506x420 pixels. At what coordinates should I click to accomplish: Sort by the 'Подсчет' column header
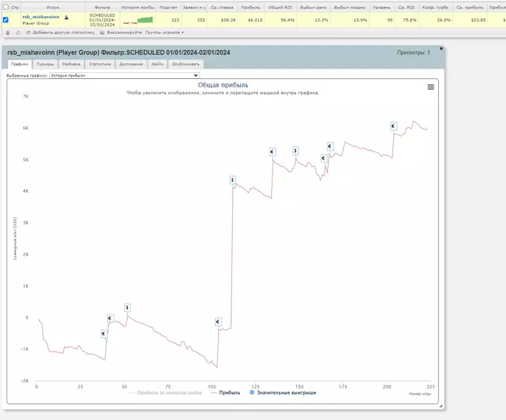pyautogui.click(x=168, y=7)
